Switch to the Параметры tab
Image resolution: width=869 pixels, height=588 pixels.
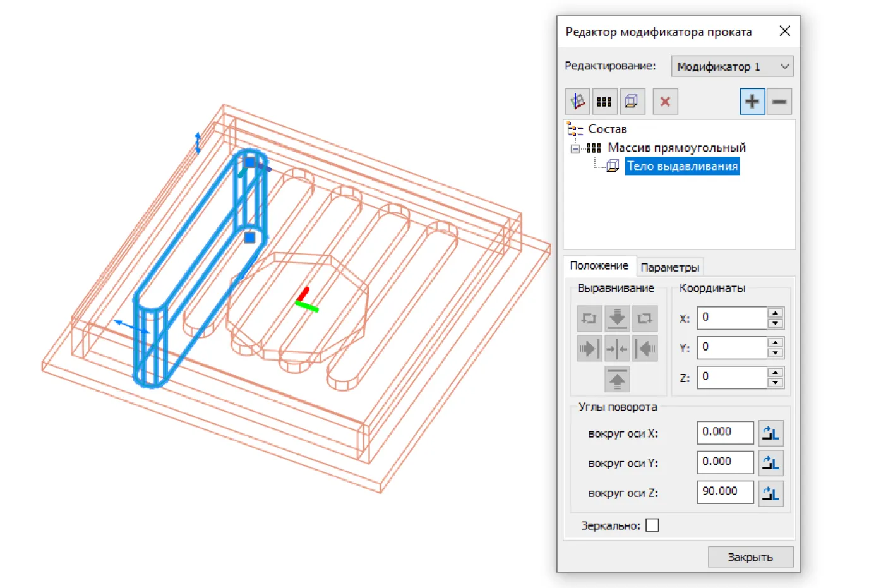pyautogui.click(x=669, y=267)
